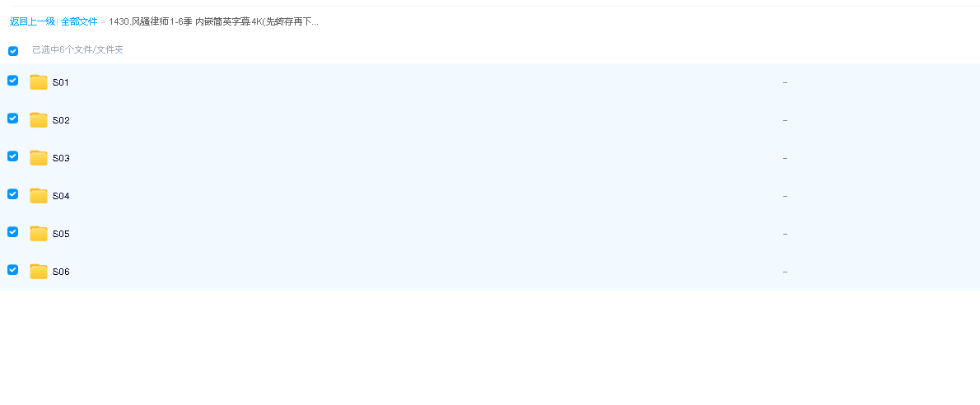This screenshot has height=405, width=980.
Task: Uncheck the S02 folder checkbox
Action: pos(12,119)
